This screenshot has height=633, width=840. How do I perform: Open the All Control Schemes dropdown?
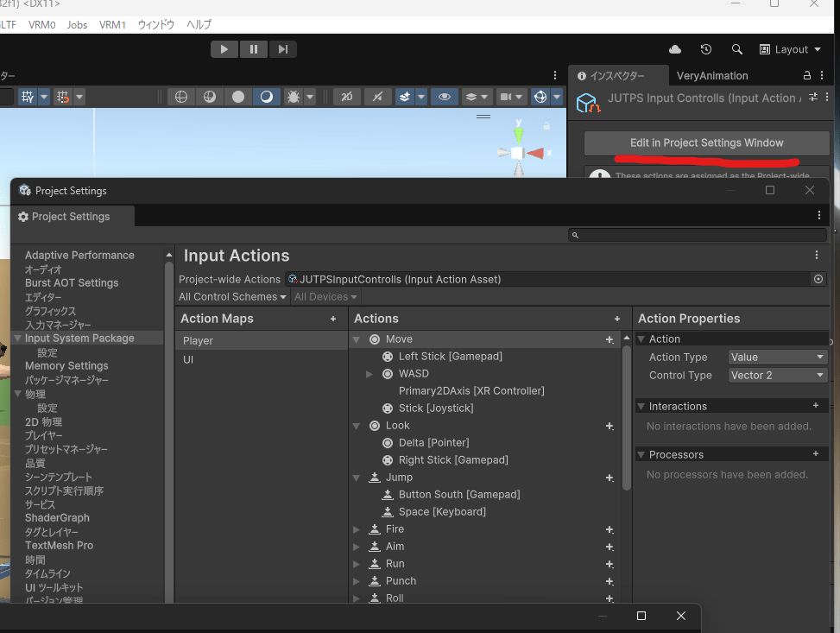[x=232, y=297]
